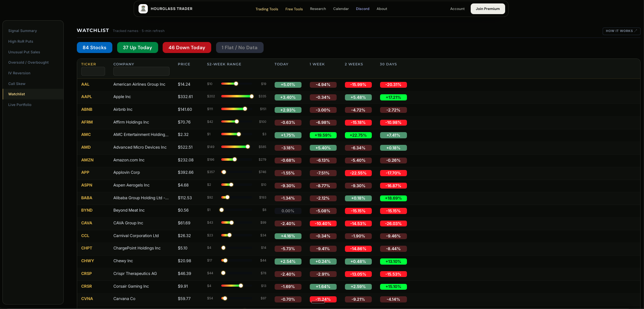Click CRSP price $46.39
644x309 pixels.
(x=184, y=274)
